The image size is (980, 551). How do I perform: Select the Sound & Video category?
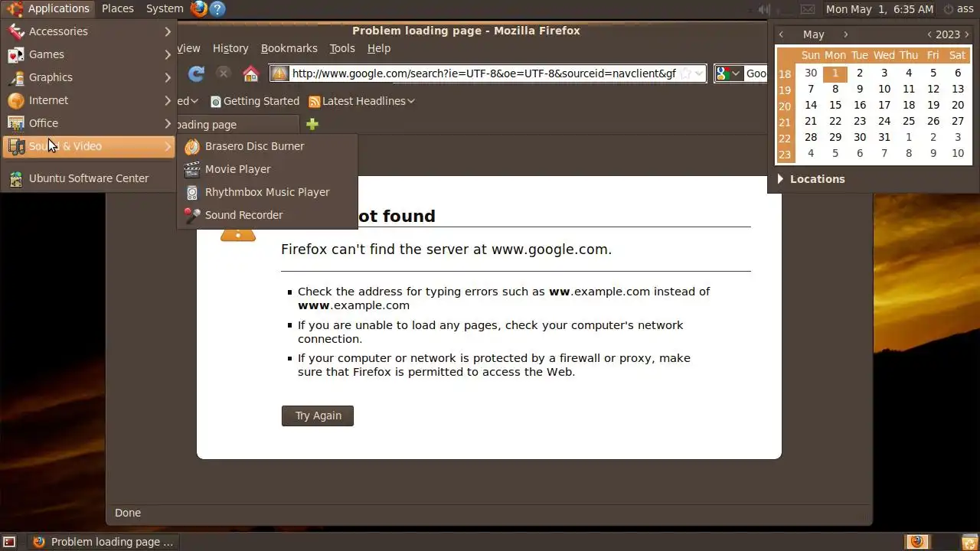(x=89, y=146)
